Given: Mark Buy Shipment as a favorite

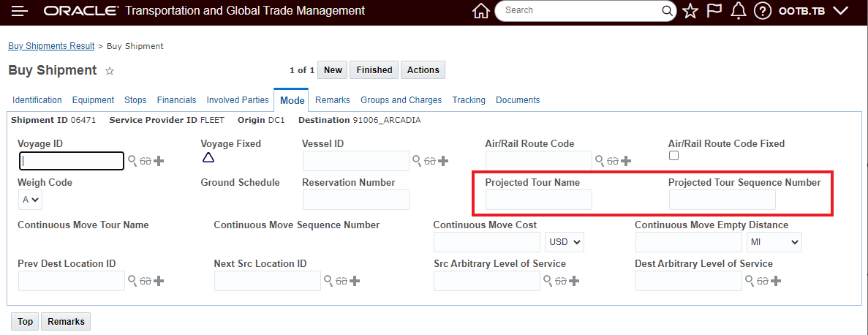Looking at the screenshot, I should click(110, 71).
